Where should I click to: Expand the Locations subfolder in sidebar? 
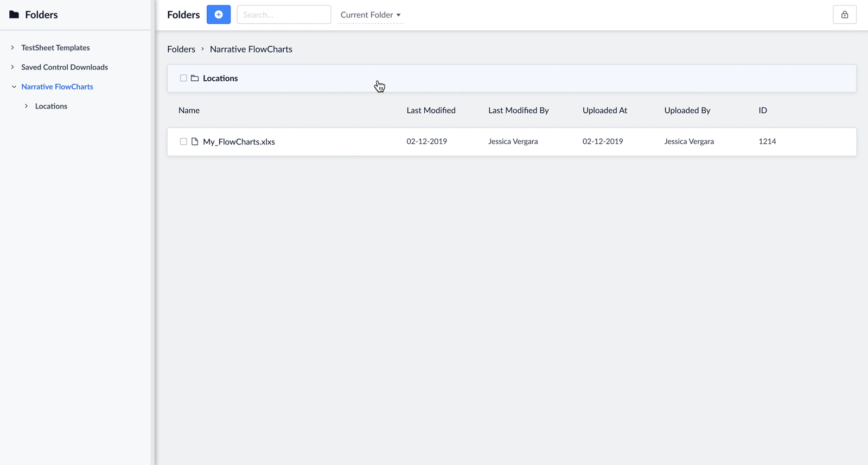click(26, 106)
